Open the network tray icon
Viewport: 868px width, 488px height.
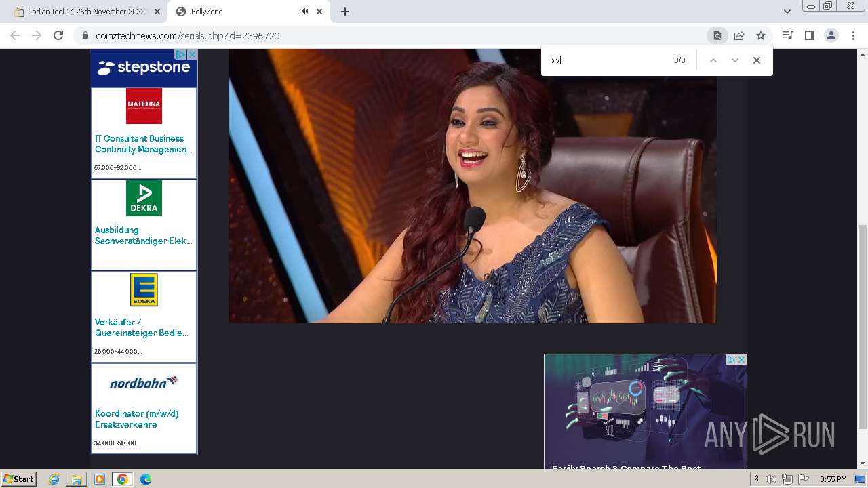pyautogui.click(x=787, y=479)
